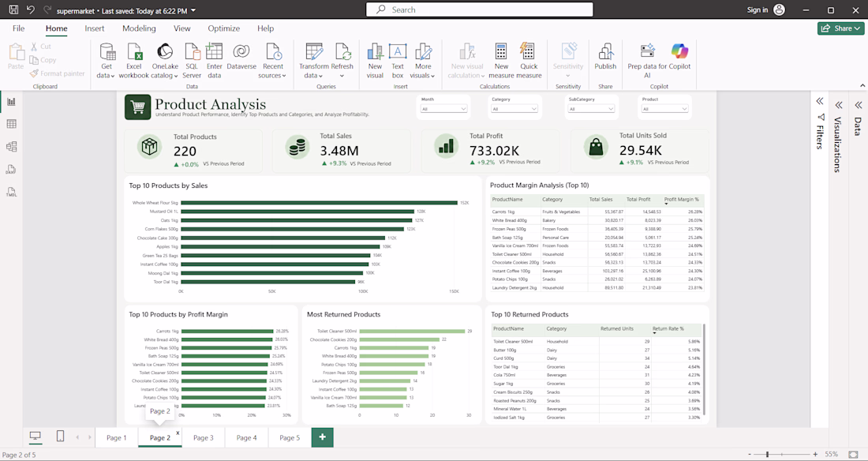Click the Excel workbook icon
The image size is (868, 461).
click(134, 52)
